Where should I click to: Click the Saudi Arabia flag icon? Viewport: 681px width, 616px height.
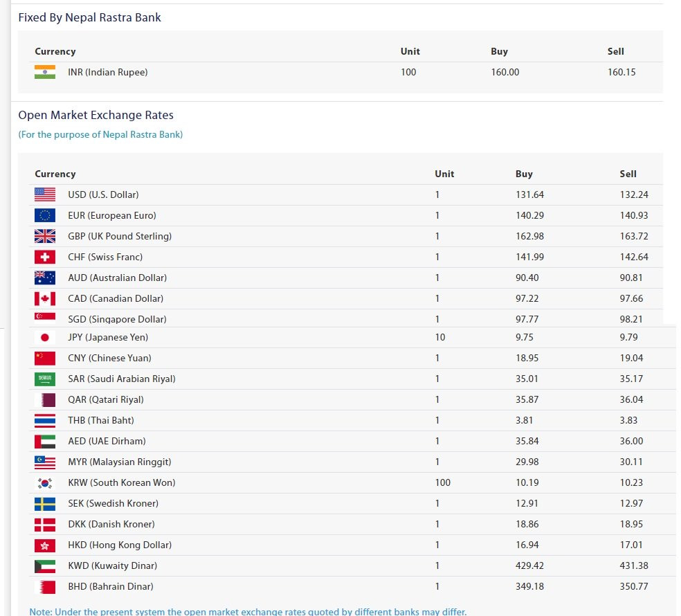pyautogui.click(x=45, y=379)
